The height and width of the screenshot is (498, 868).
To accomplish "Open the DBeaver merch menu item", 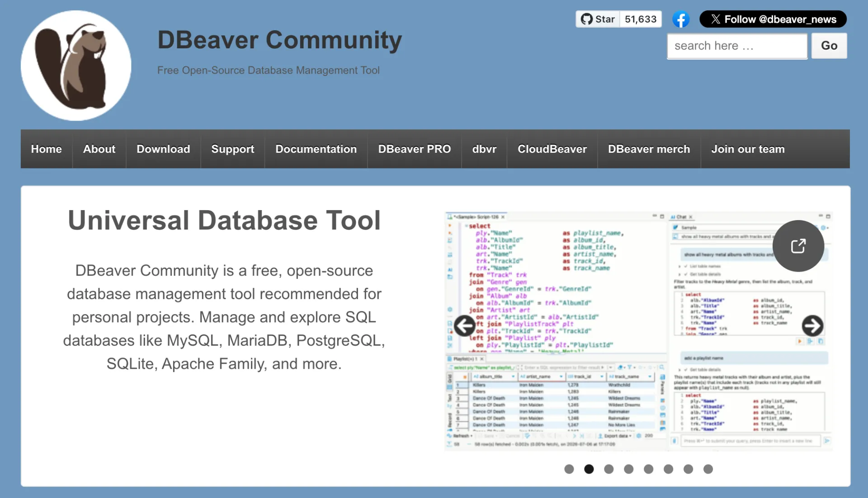I will click(649, 149).
